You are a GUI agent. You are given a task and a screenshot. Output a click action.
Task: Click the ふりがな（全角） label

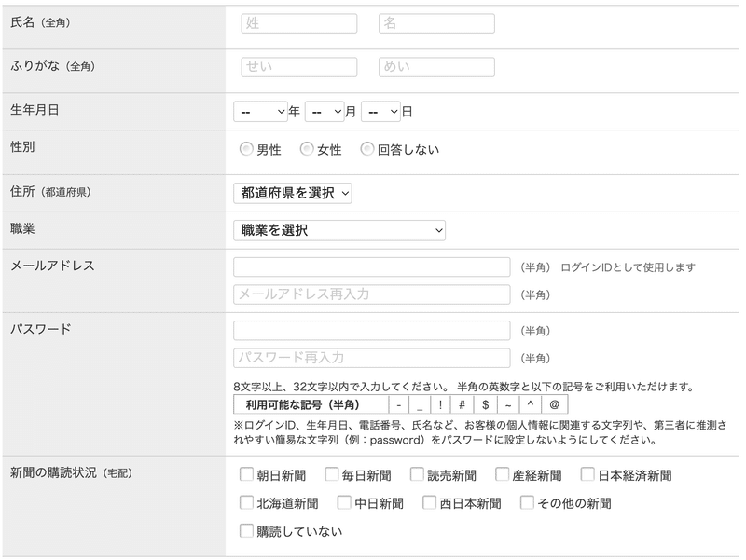point(53,66)
